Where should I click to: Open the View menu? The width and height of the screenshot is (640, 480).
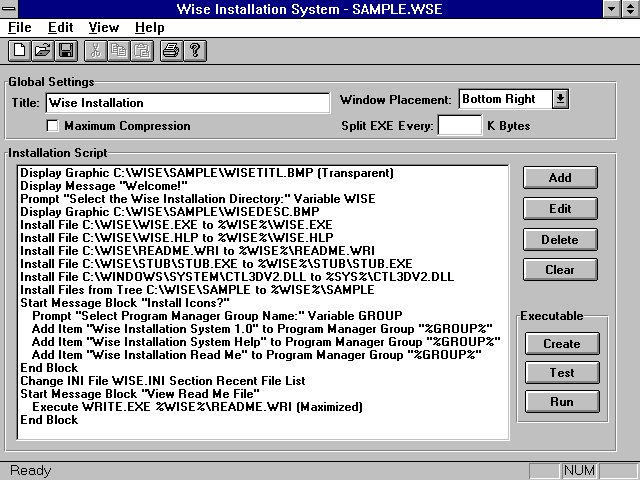[x=103, y=28]
